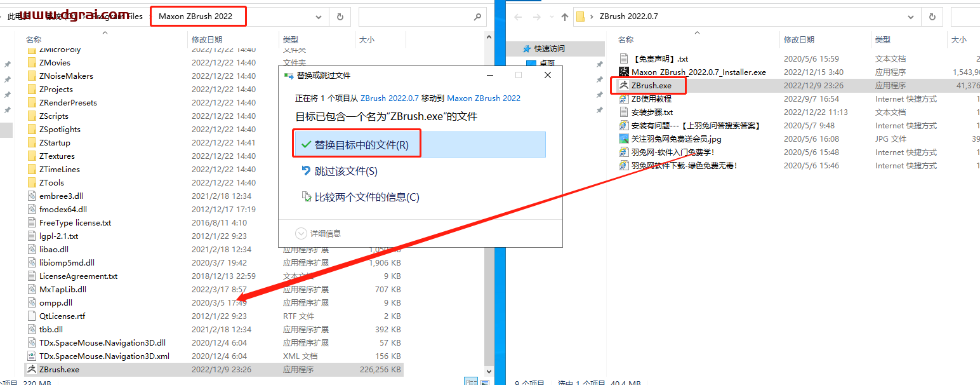This screenshot has height=385, width=980.
Task: Switch to large icons view in the left window
Action: 486,381
